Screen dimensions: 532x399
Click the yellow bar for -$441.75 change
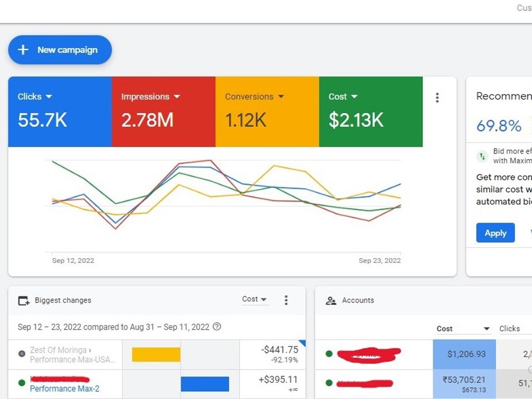[x=156, y=354]
